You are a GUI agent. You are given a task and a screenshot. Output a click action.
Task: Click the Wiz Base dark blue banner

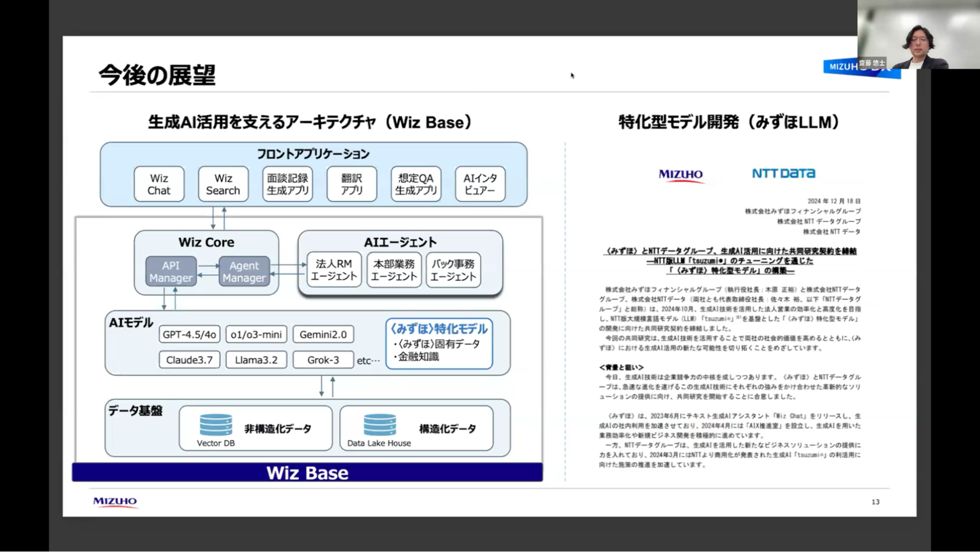point(307,473)
